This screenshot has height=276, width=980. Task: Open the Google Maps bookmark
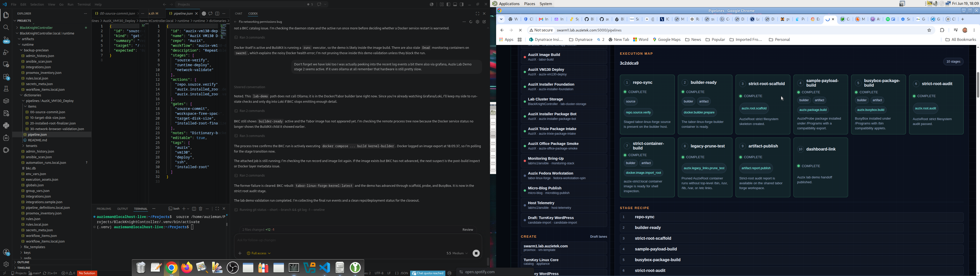[x=667, y=40]
